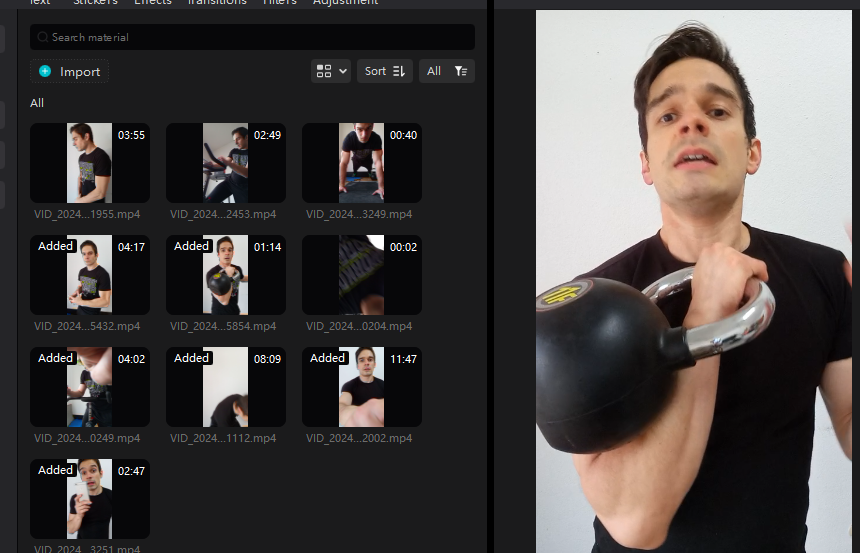Click the Search material field
The width and height of the screenshot is (860, 553).
point(252,37)
